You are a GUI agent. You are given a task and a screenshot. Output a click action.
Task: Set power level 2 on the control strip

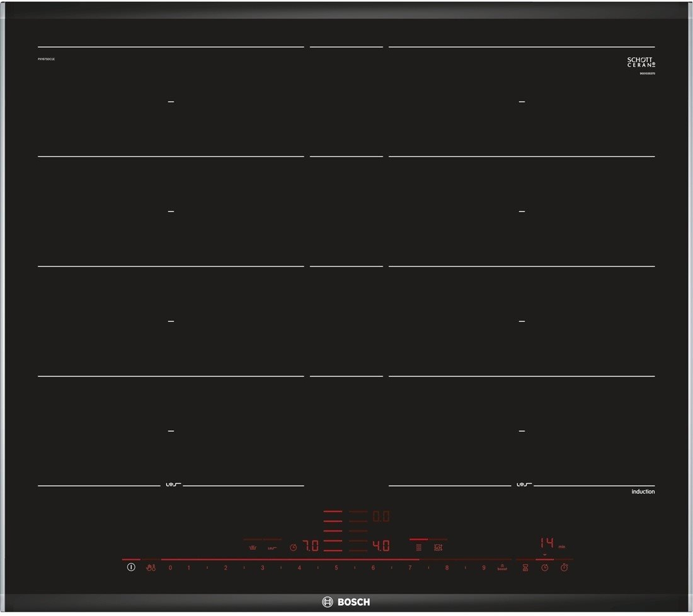(226, 568)
